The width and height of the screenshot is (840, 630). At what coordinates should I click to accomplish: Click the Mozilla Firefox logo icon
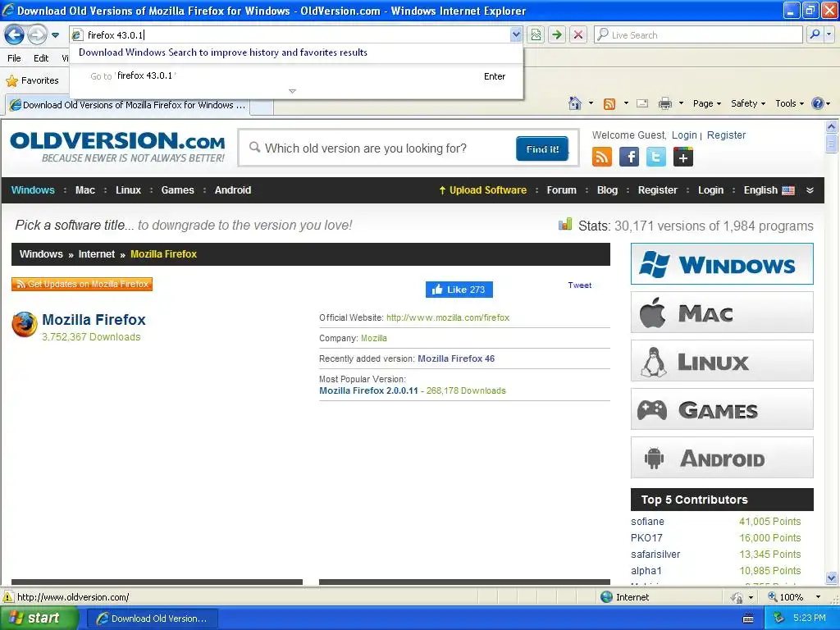[25, 325]
